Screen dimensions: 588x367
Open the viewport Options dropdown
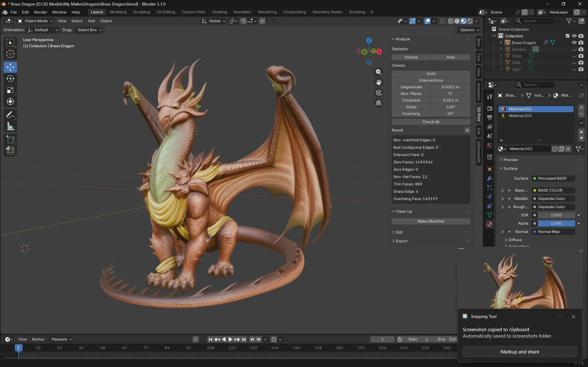click(469, 30)
